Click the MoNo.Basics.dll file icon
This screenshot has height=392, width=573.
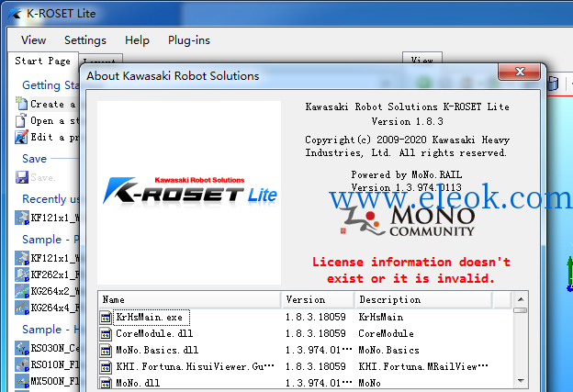click(x=106, y=351)
